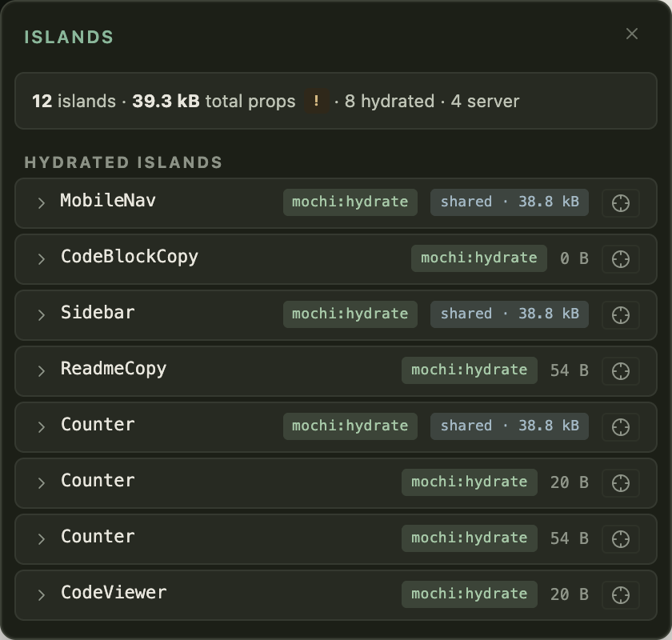The image size is (672, 640).
Task: Click the 8 hydrated summary text
Action: click(389, 101)
